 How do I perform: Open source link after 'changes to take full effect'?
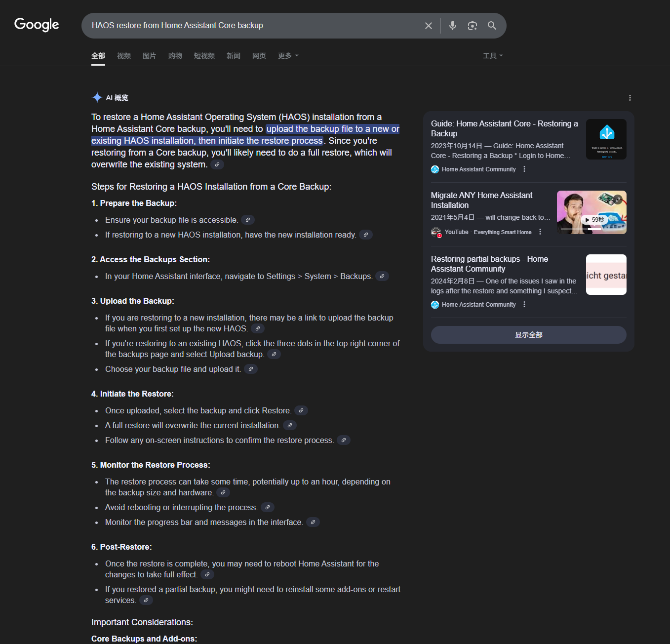[x=207, y=574]
